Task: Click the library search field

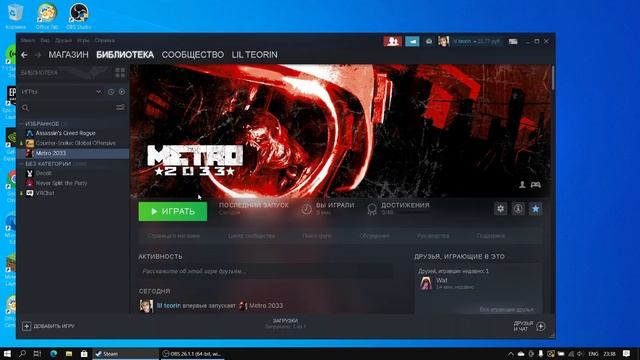Action: pos(67,108)
